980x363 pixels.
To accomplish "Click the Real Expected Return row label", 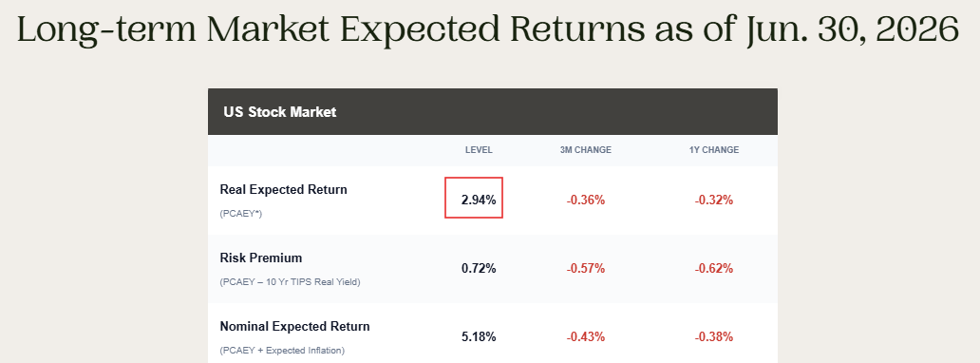I will tap(283, 190).
